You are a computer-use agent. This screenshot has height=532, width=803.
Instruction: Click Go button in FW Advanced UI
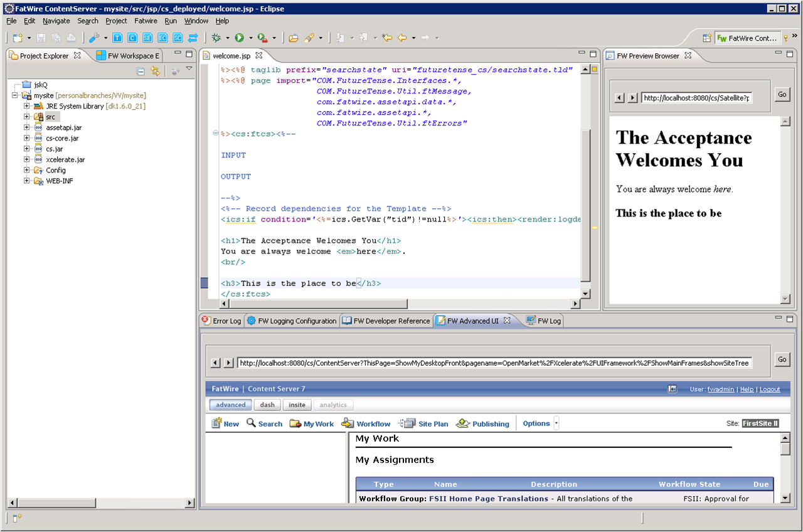tap(782, 359)
